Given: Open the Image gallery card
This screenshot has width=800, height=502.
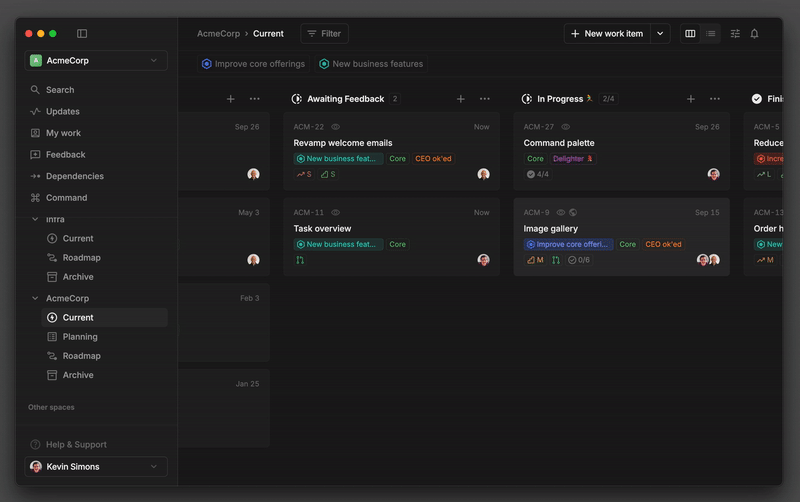Looking at the screenshot, I should point(621,237).
